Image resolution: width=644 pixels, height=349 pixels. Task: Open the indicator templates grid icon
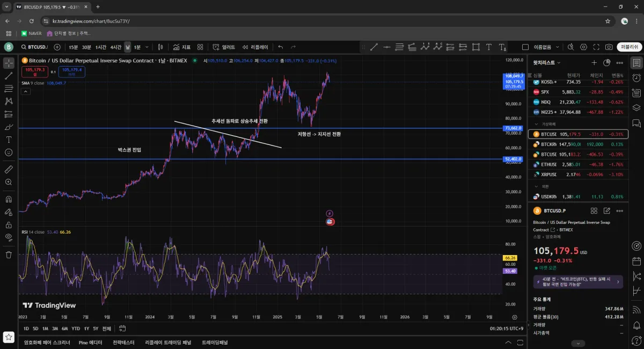click(x=200, y=47)
